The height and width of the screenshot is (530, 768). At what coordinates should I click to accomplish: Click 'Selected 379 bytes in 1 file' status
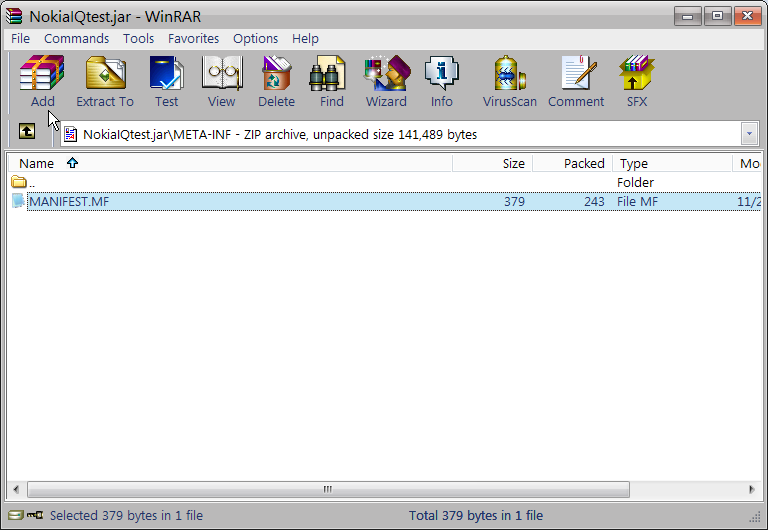pyautogui.click(x=126, y=515)
